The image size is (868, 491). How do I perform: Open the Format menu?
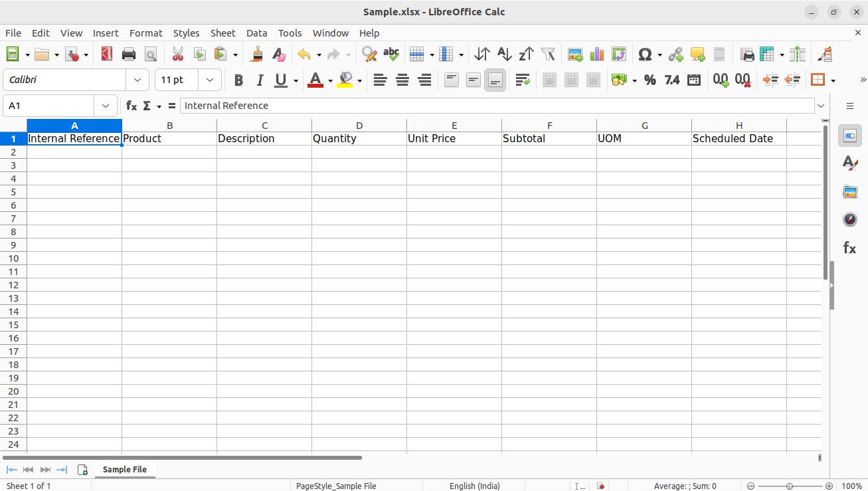146,33
